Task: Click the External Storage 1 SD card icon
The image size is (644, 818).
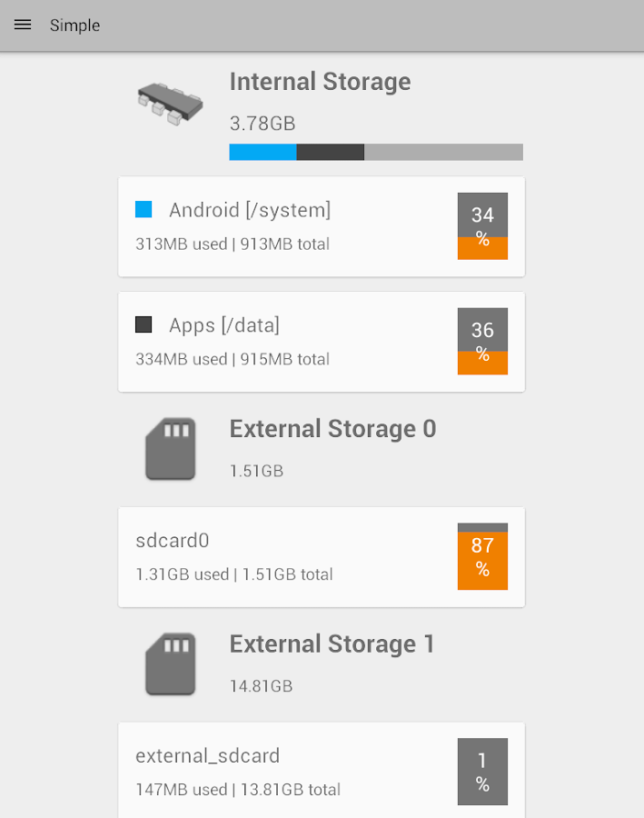Action: click(170, 663)
